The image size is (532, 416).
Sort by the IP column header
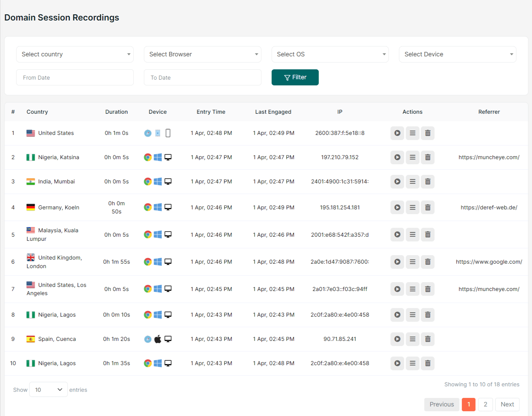(x=340, y=112)
